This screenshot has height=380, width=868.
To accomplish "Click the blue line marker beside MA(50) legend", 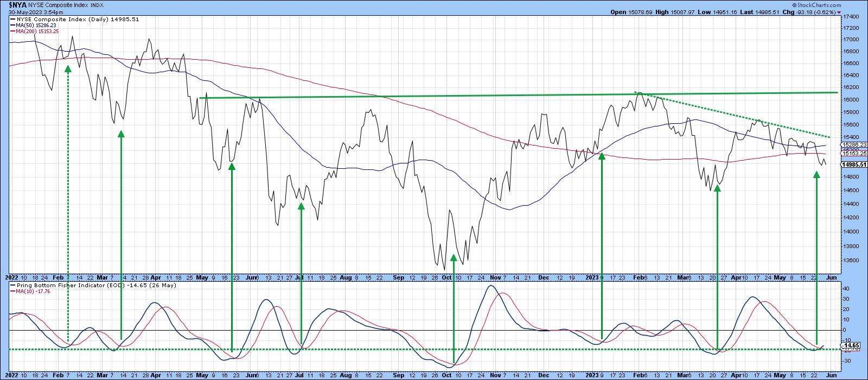I will [x=11, y=26].
